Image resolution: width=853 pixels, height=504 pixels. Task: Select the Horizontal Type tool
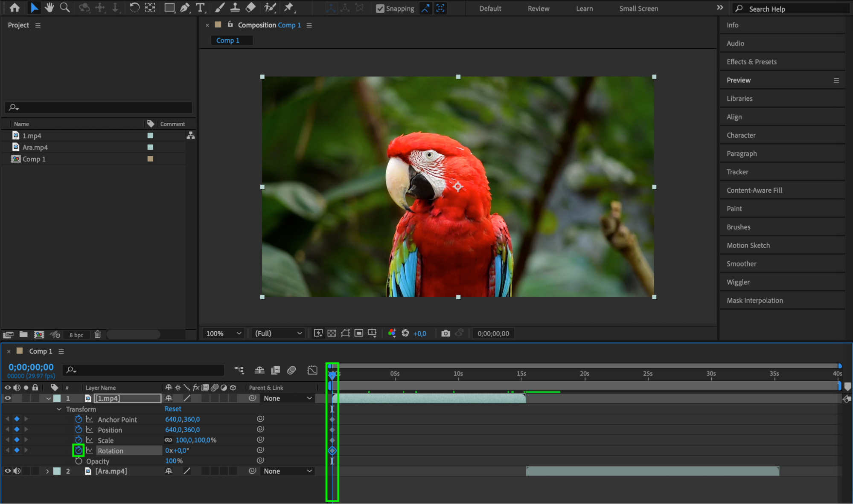(x=200, y=8)
